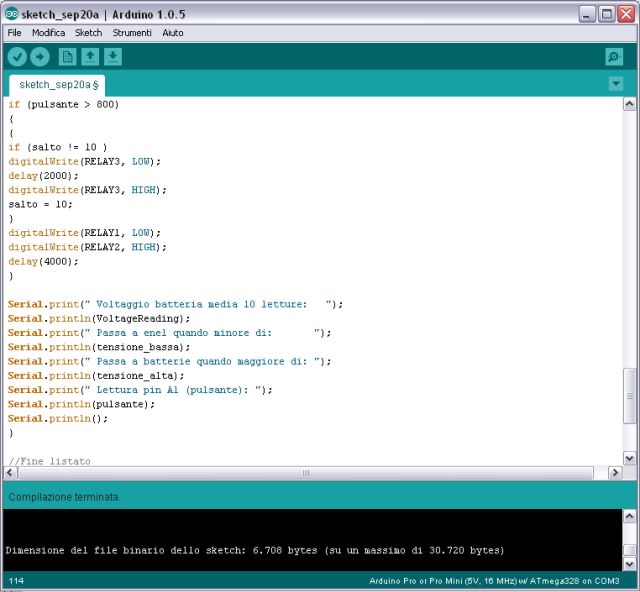
Task: Click line number 114 in status bar
Action: pos(16,581)
